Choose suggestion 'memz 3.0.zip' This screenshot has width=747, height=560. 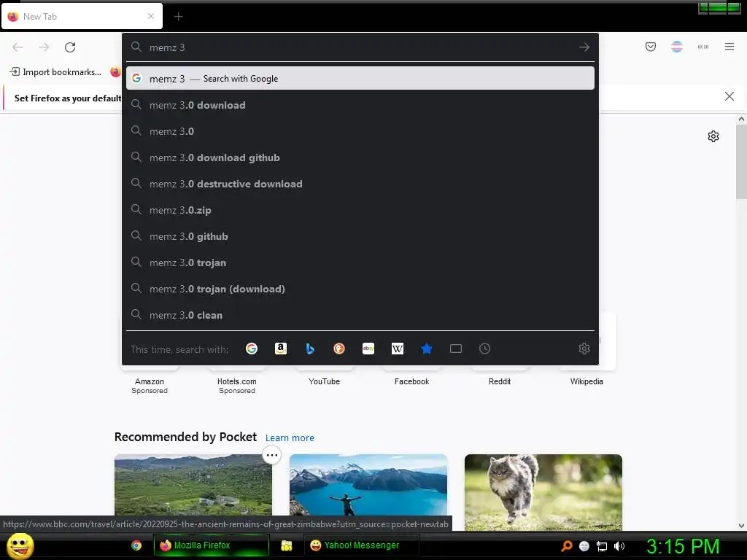point(360,210)
